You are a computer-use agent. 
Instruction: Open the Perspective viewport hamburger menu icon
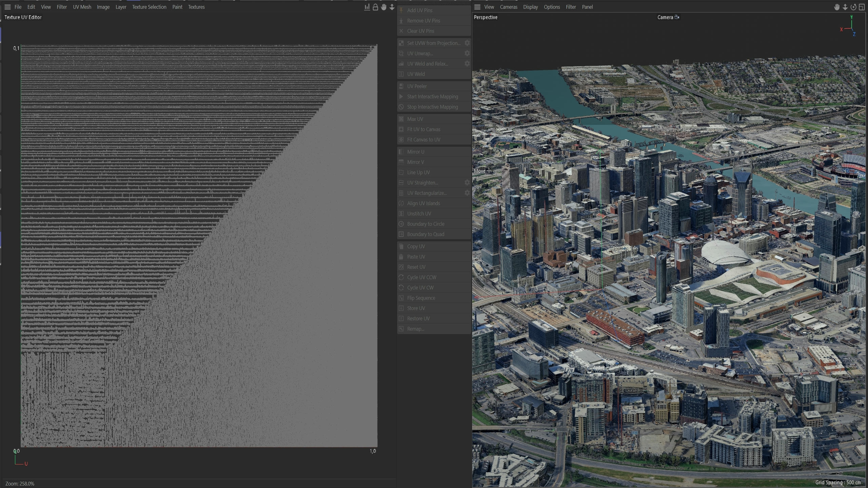point(477,7)
